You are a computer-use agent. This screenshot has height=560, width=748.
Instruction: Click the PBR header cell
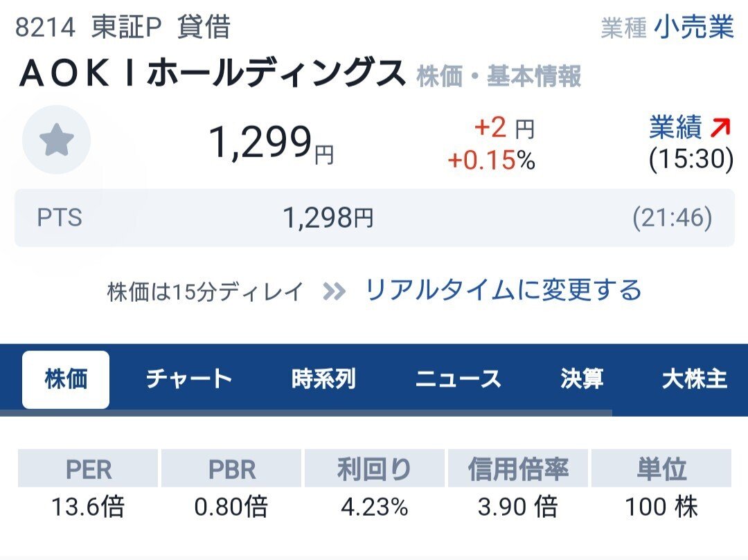231,469
